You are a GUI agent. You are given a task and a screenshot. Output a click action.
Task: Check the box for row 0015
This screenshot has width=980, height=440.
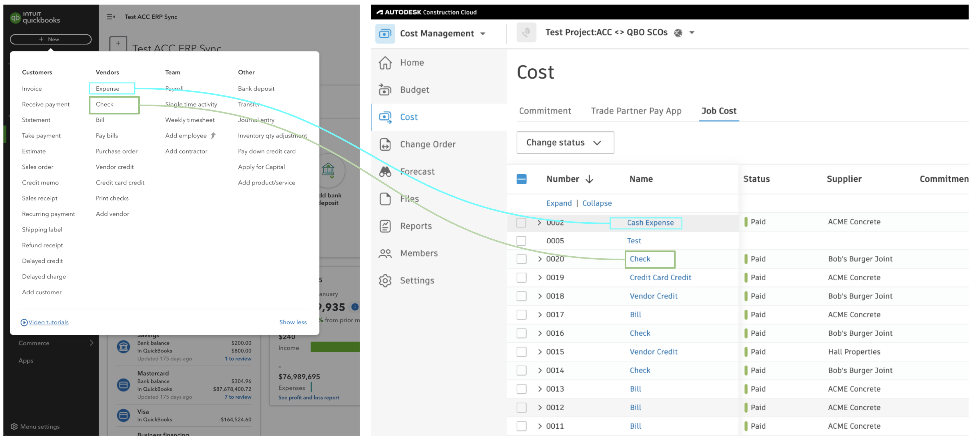click(521, 352)
